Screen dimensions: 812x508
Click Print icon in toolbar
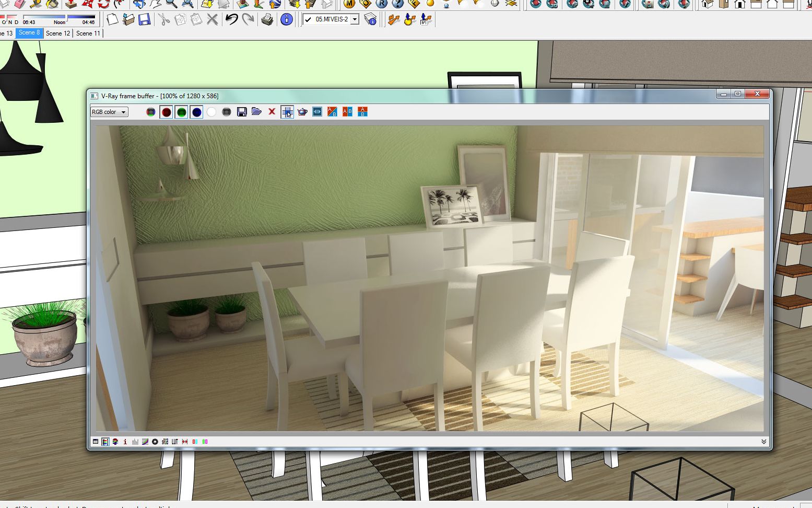(267, 19)
